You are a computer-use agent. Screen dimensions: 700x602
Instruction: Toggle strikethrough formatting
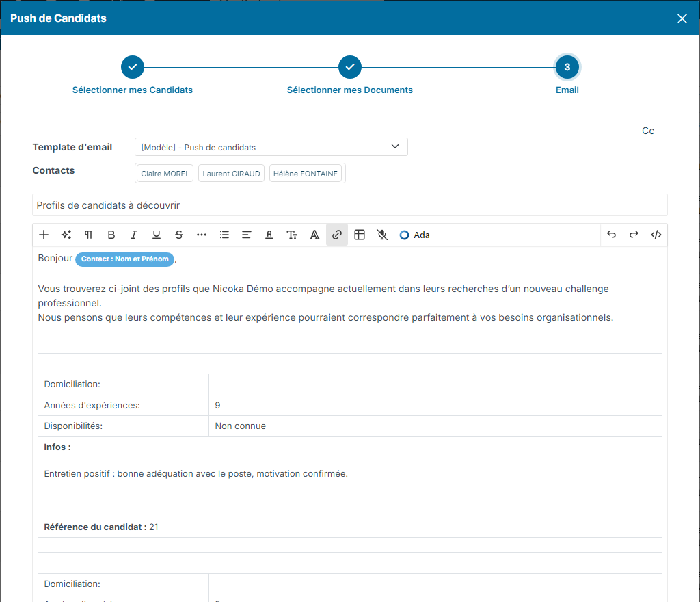[x=179, y=235]
